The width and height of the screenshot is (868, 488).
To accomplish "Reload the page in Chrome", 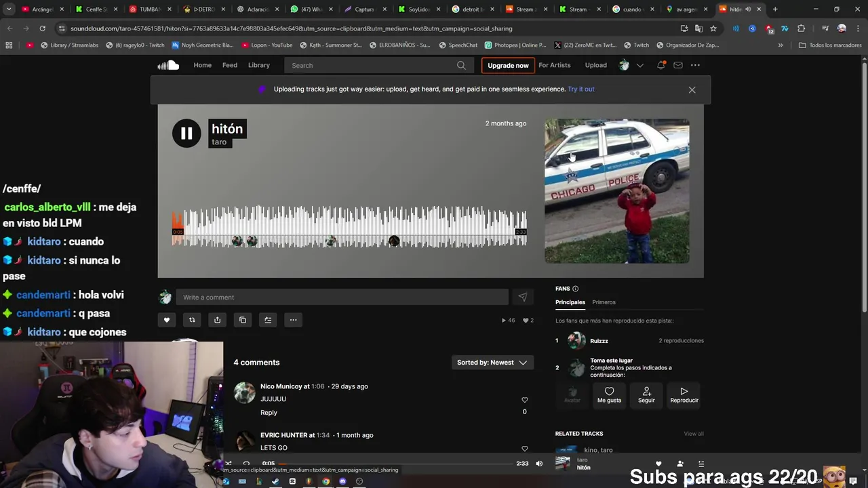I will 42,28.
